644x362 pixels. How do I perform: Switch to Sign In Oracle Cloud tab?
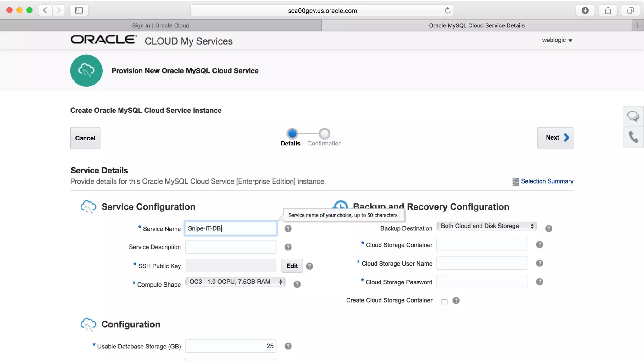160,25
